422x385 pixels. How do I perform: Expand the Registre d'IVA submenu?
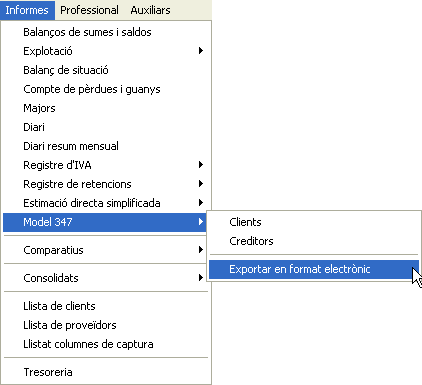106,165
